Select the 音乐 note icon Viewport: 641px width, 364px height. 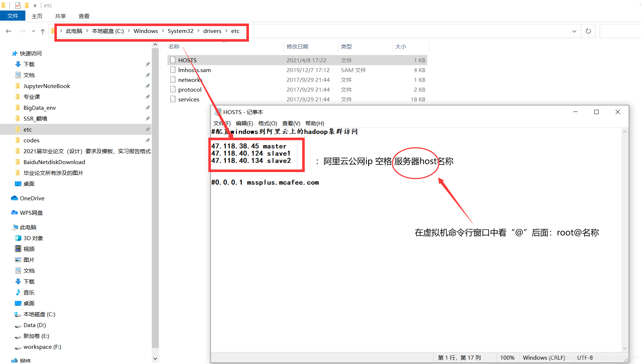pos(18,292)
